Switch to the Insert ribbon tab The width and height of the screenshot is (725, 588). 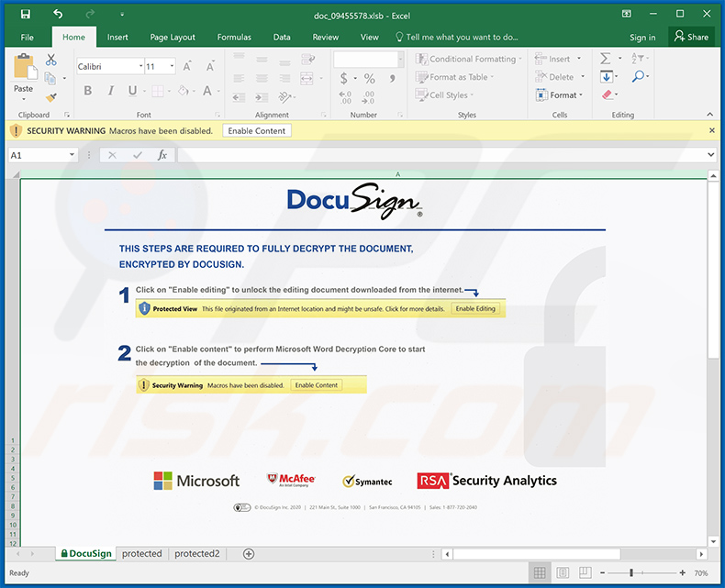[117, 37]
